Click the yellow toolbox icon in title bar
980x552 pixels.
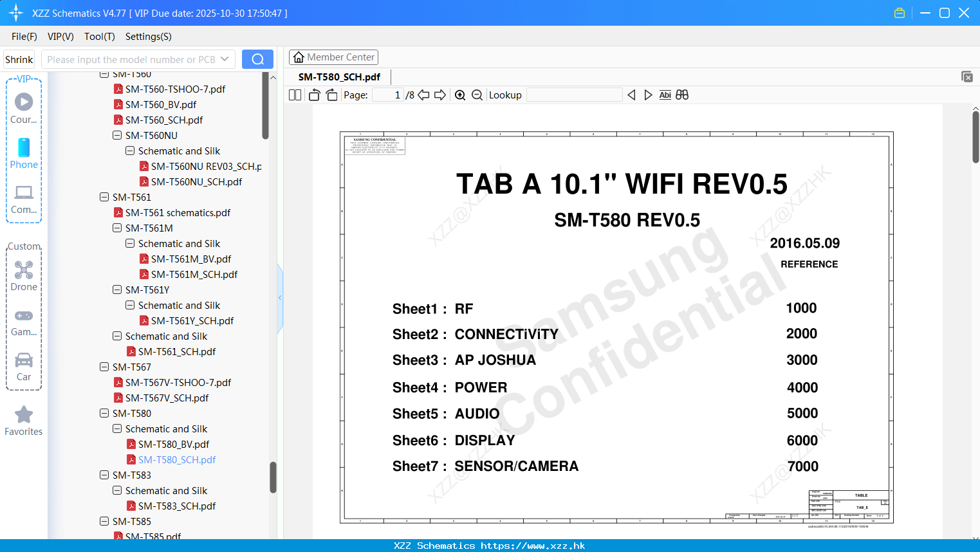pyautogui.click(x=900, y=13)
